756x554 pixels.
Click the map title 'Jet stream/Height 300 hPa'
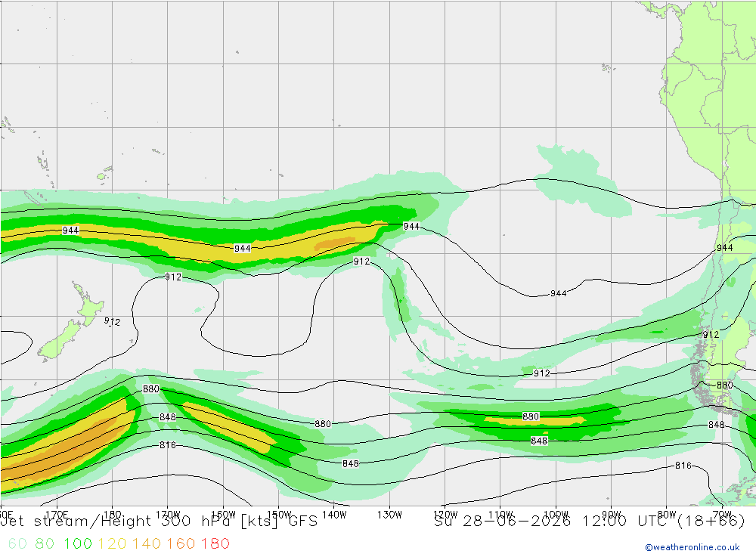coord(116,522)
